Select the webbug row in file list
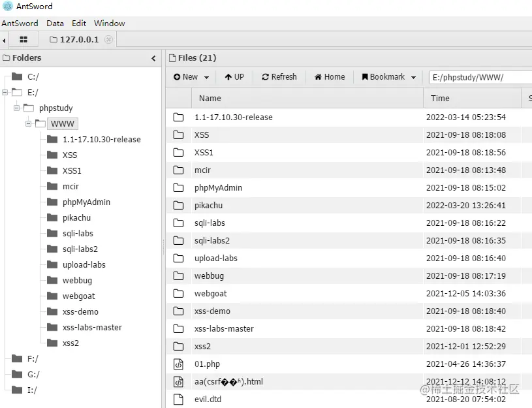This screenshot has height=408, width=532. click(x=349, y=276)
